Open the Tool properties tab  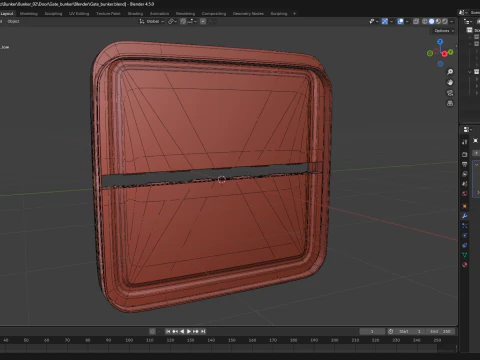pos(465,142)
